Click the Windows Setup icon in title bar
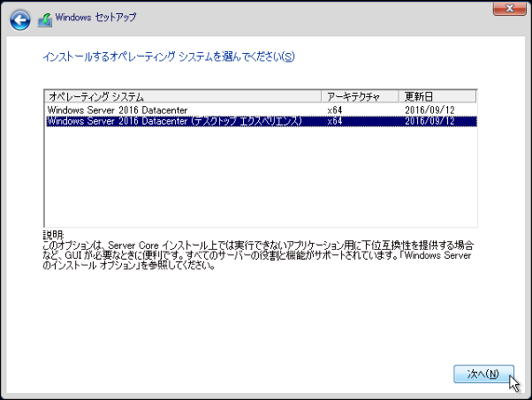 pos(44,18)
